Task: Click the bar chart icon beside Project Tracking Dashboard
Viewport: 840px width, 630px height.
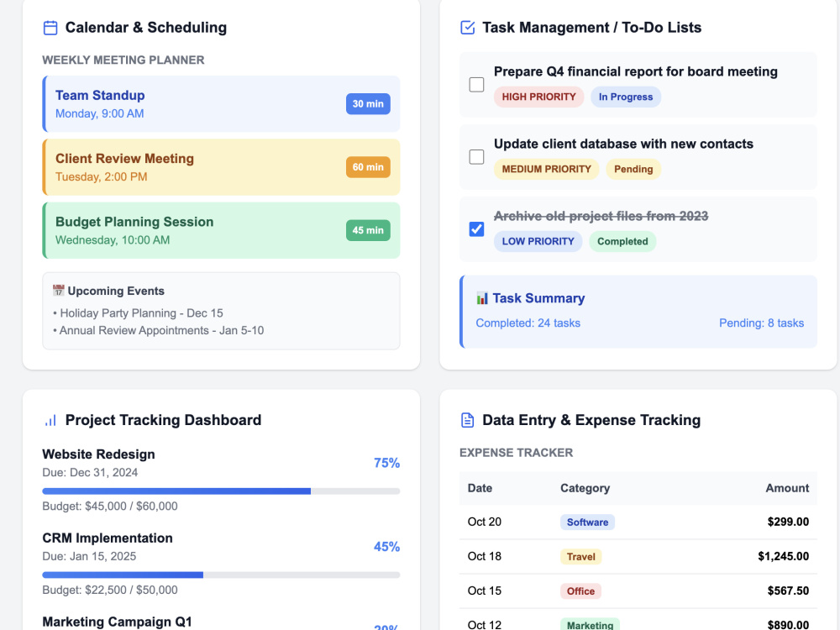Action: [50, 421]
